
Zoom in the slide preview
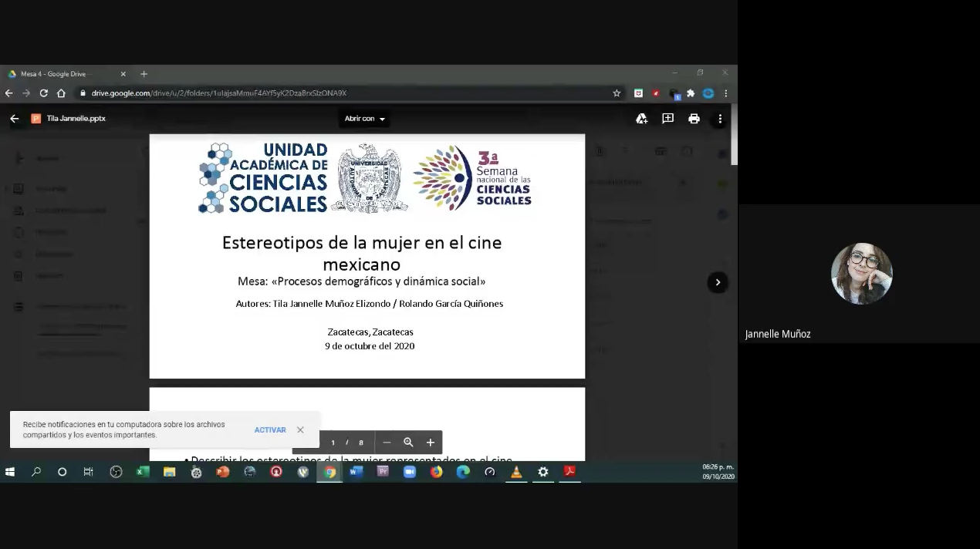coord(431,443)
